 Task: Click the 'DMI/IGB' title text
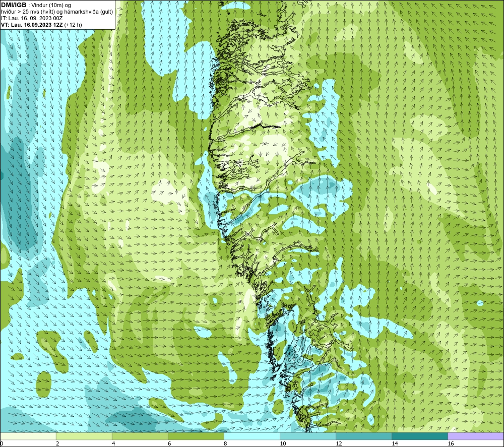(x=14, y=5)
